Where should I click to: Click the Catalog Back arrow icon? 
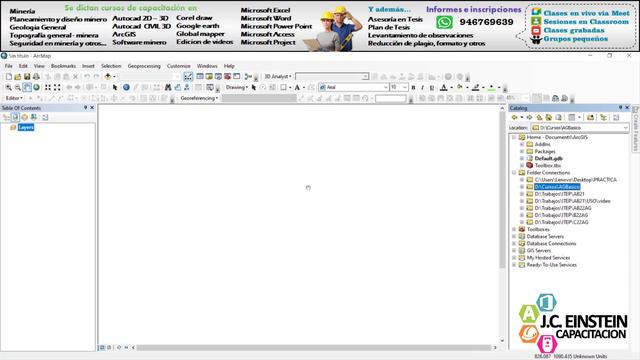(x=515, y=118)
